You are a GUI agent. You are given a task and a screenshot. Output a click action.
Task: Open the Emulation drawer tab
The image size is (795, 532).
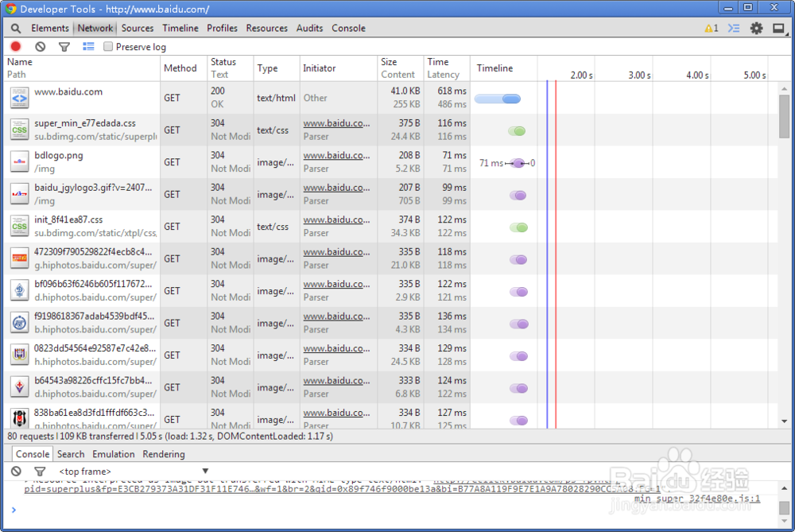(114, 454)
